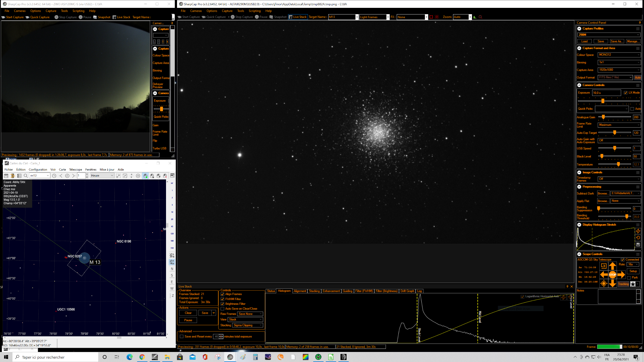Toggle LX Mode checkbox

[625, 93]
